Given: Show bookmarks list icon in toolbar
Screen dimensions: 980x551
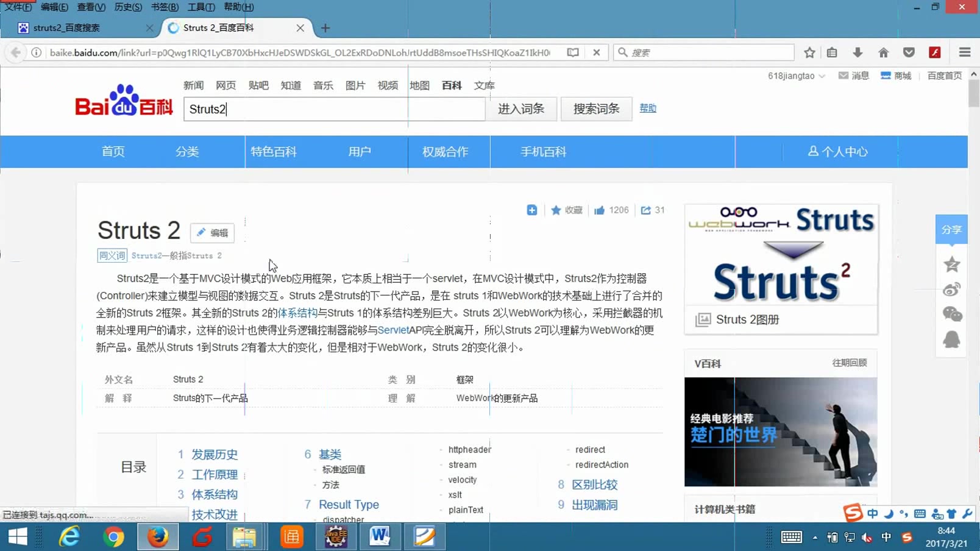Looking at the screenshot, I should coord(832,52).
